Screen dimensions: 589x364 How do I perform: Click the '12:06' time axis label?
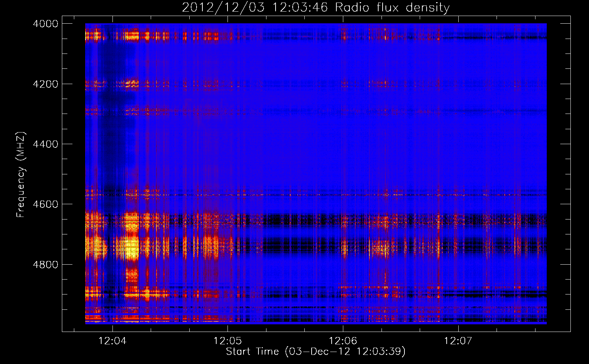tap(343, 341)
